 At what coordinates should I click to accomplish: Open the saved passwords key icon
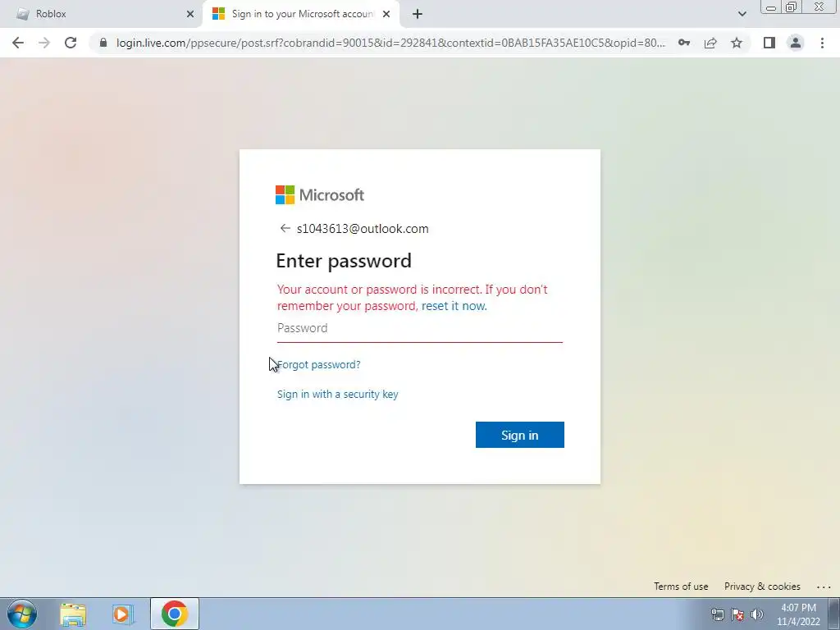point(684,43)
